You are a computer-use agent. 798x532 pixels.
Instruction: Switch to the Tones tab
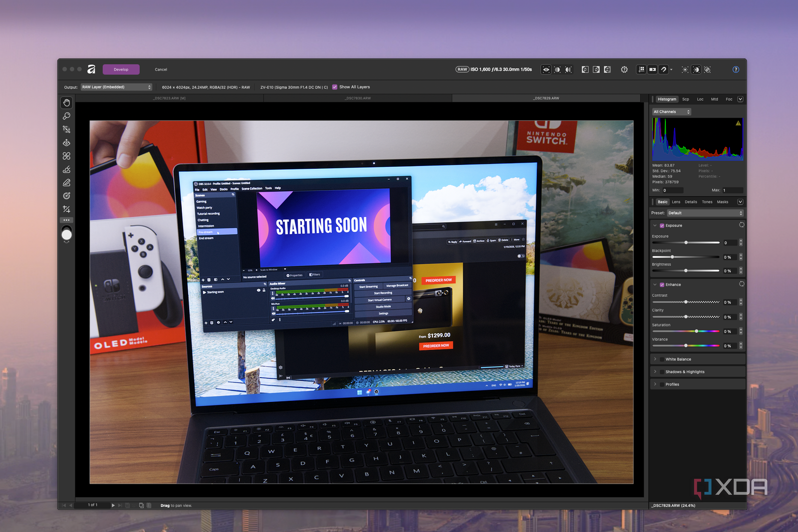point(707,202)
